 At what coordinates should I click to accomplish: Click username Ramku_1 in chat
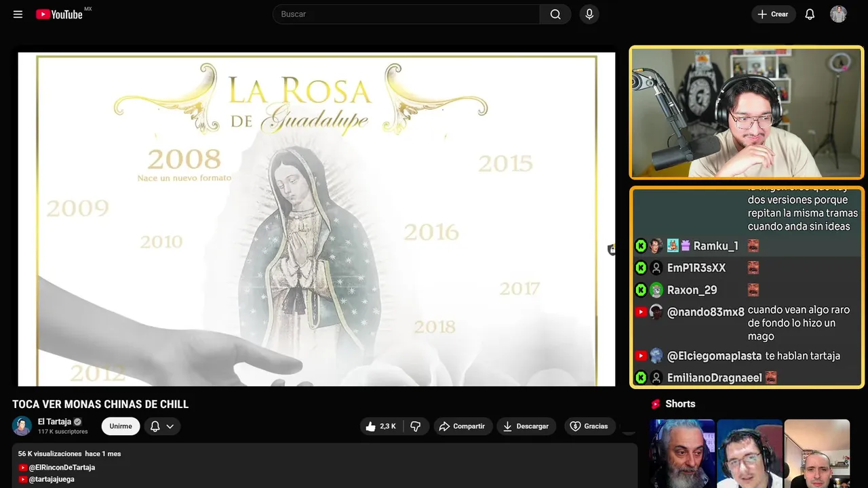point(715,246)
